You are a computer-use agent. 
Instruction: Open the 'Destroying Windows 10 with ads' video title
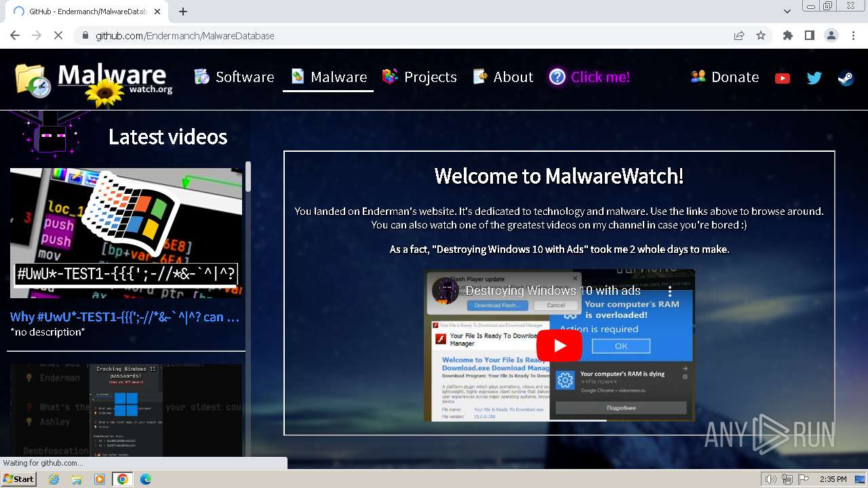pyautogui.click(x=553, y=291)
